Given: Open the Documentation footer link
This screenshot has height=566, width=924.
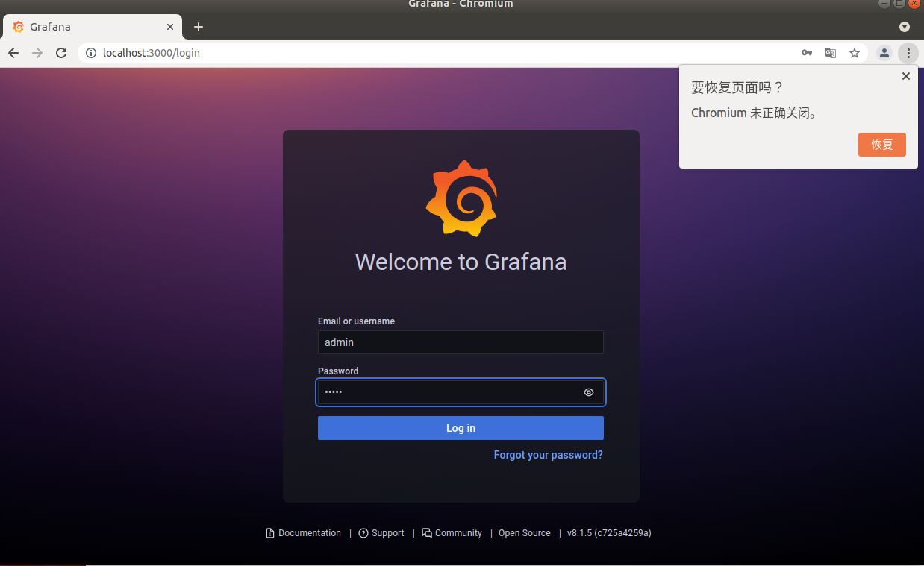Looking at the screenshot, I should click(x=304, y=533).
